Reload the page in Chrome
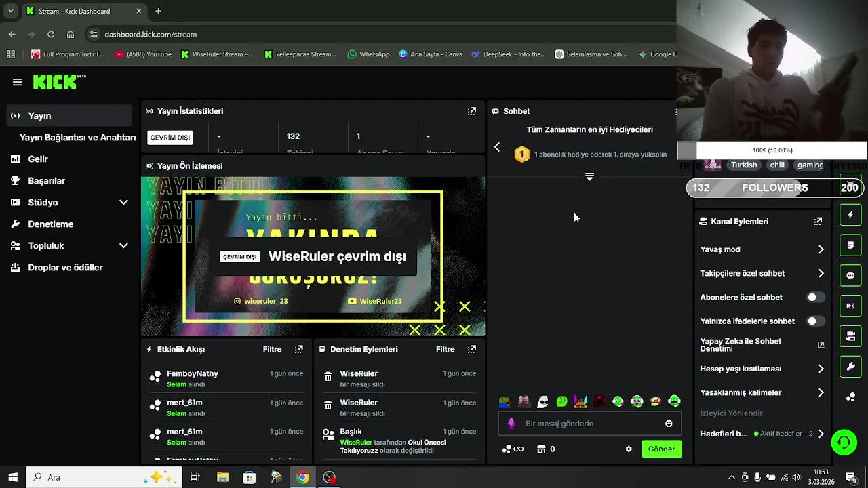868x488 pixels. [51, 34]
